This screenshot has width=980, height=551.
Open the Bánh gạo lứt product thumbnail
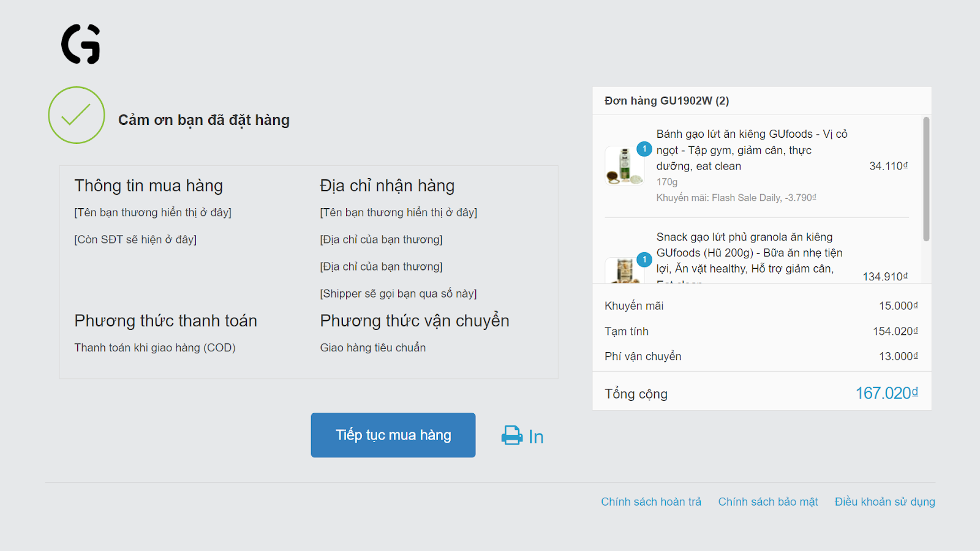624,165
